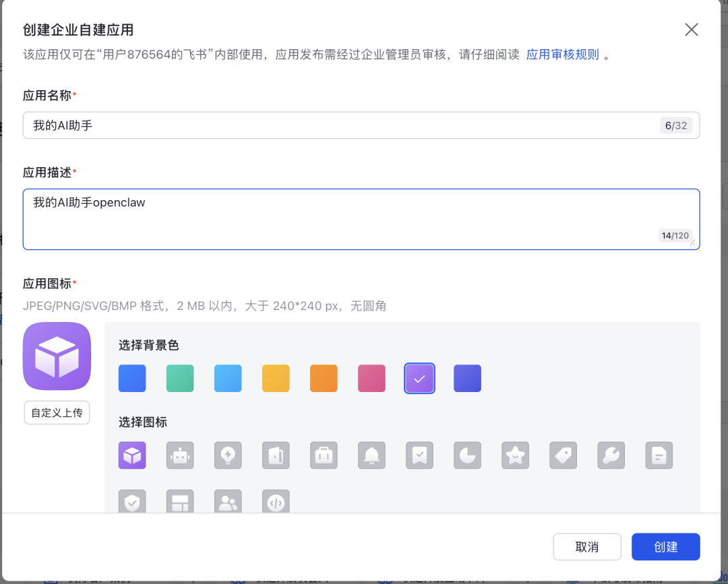Open the 应用审核规则 link
The height and width of the screenshot is (584, 728).
(562, 54)
